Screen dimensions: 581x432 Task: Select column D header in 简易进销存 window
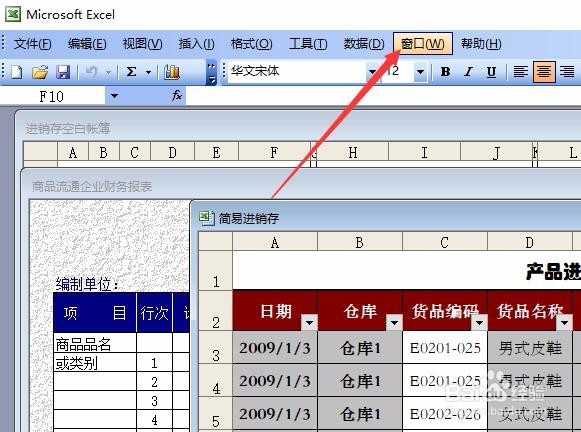point(529,242)
